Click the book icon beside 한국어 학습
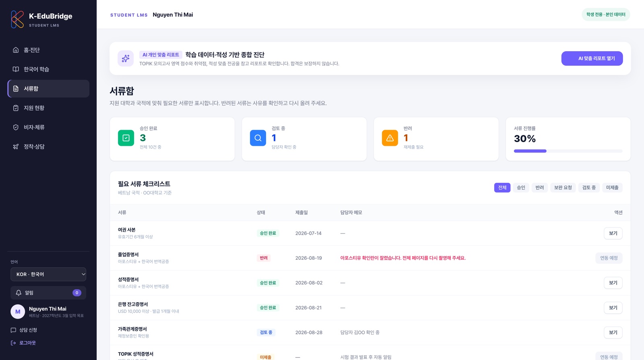This screenshot has width=644, height=360. pyautogui.click(x=16, y=69)
